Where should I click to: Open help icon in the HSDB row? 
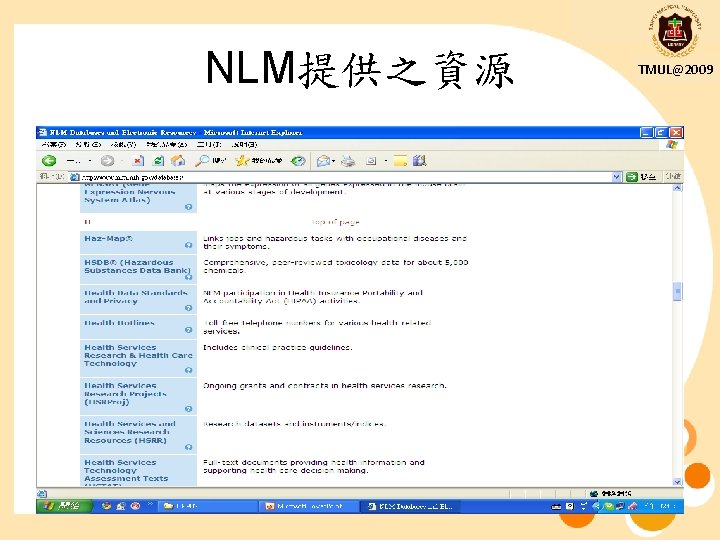[x=188, y=277]
